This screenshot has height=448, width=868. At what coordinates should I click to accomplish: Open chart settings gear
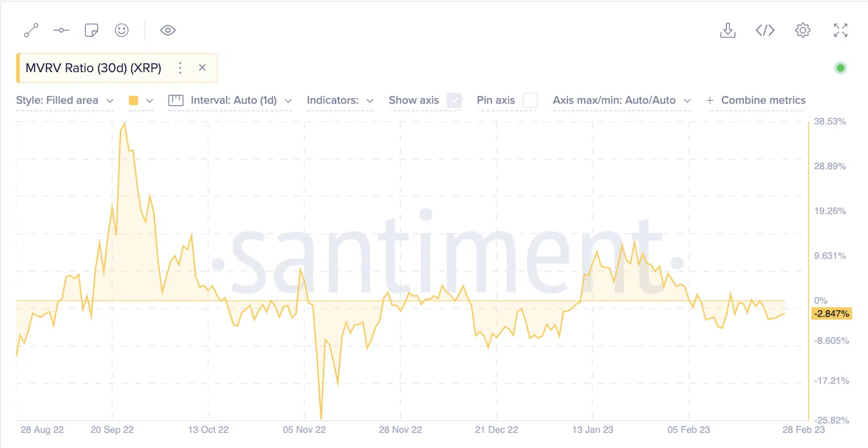click(x=802, y=30)
